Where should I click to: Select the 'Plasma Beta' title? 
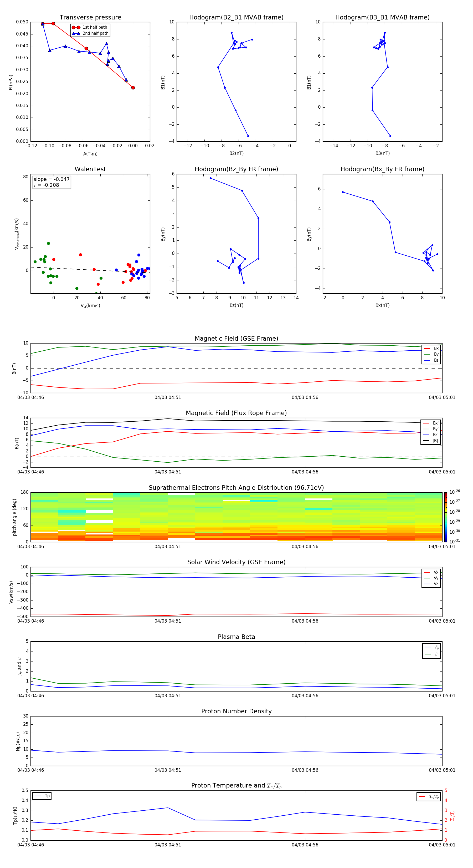tap(236, 637)
